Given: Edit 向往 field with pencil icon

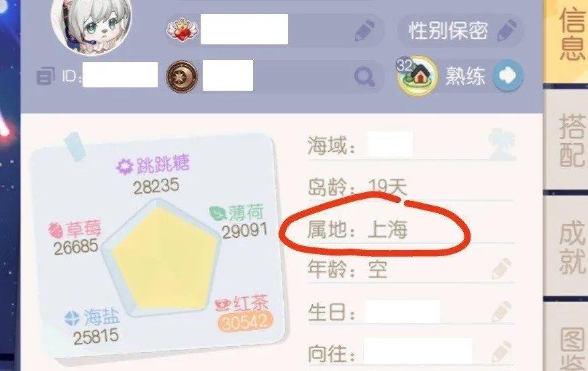Looking at the screenshot, I should 501,352.
